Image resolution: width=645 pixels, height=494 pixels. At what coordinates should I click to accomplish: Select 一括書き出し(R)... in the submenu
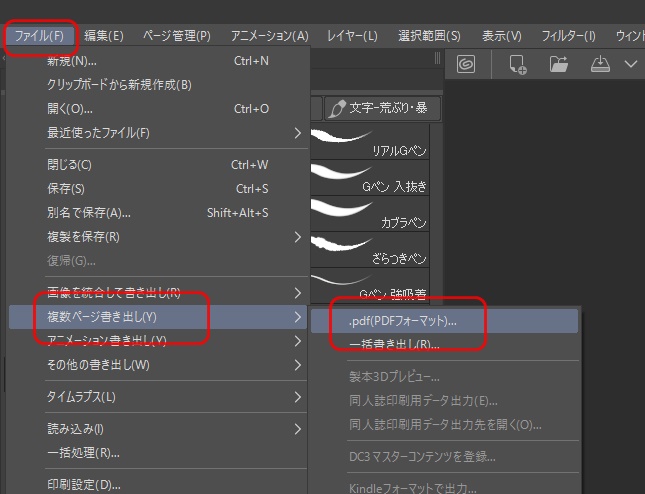click(445, 344)
